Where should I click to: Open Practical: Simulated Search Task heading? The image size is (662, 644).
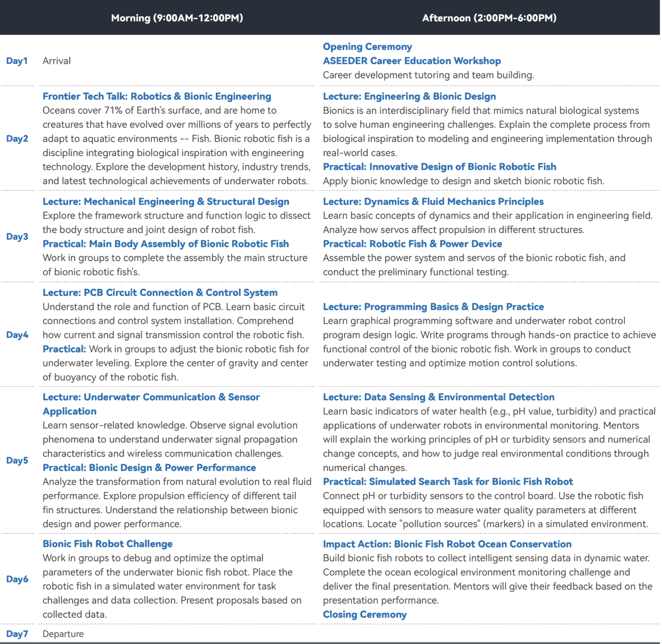point(448,482)
